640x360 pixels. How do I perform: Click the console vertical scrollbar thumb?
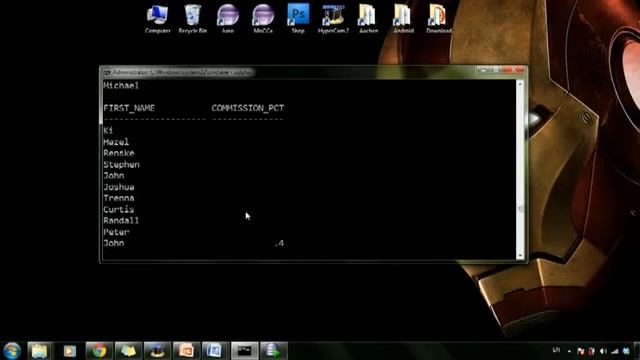coord(520,209)
